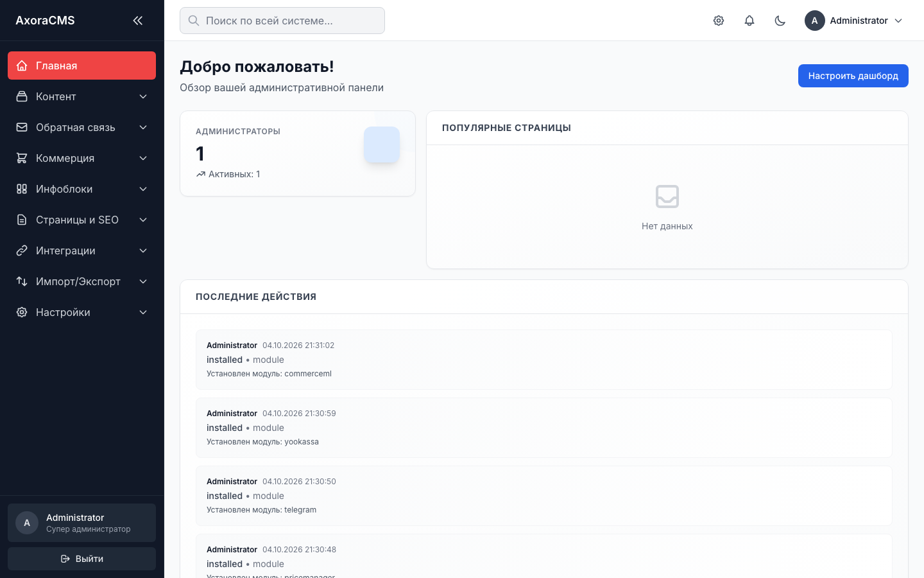The width and height of the screenshot is (924, 578).
Task: Click timestamp 04.10.2026 21:30:48
Action: [299, 550]
